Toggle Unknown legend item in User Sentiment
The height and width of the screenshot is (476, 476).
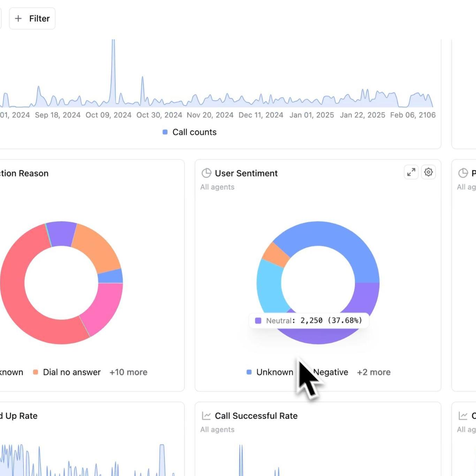[x=270, y=372]
